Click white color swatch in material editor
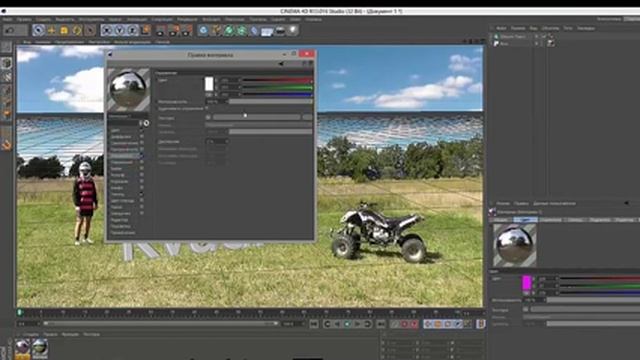This screenshot has width=640, height=360. click(x=209, y=84)
